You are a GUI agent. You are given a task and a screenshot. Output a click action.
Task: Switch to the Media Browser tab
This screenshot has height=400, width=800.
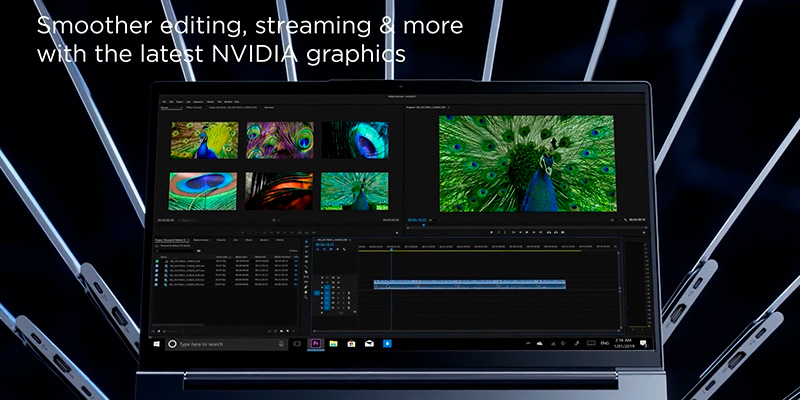(201, 240)
